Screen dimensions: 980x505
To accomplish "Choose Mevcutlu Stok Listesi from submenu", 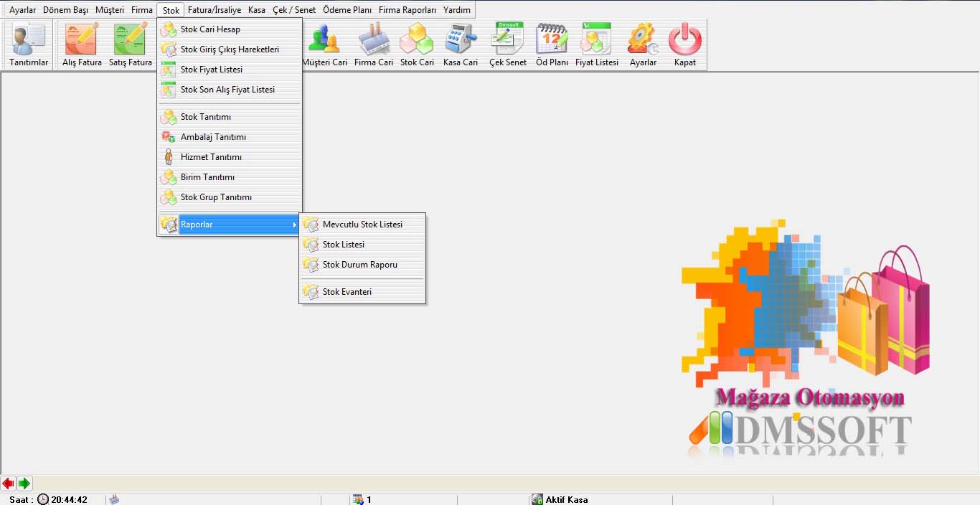I will [x=362, y=225].
